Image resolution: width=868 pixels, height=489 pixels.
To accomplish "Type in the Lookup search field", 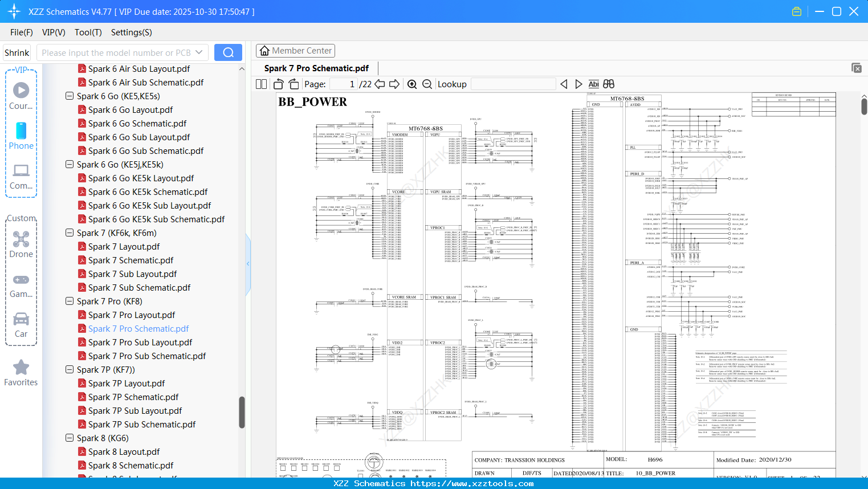I will (x=513, y=84).
